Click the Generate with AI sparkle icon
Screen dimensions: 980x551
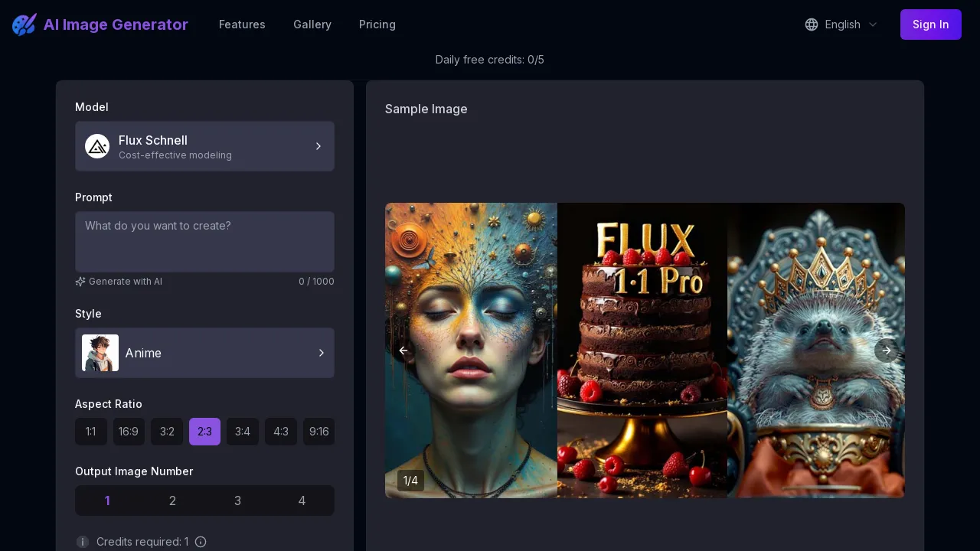80,282
